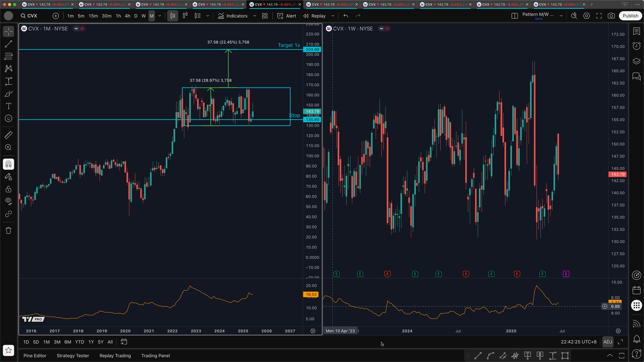Select the crosshair cursor tool
Viewport: 644px width, 362px height.
(9, 32)
